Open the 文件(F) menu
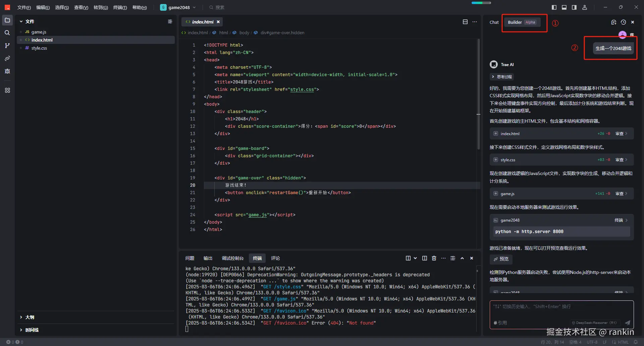Screen dimensions: 644x346 [x=24, y=7]
